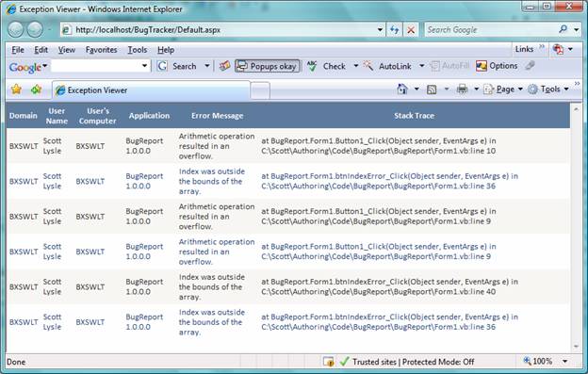The width and height of the screenshot is (588, 374).
Task: Open the Help menu
Action: coord(166,50)
